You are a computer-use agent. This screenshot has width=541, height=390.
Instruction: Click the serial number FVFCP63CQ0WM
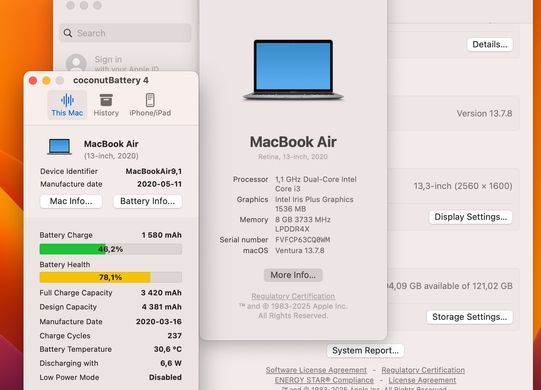click(303, 240)
